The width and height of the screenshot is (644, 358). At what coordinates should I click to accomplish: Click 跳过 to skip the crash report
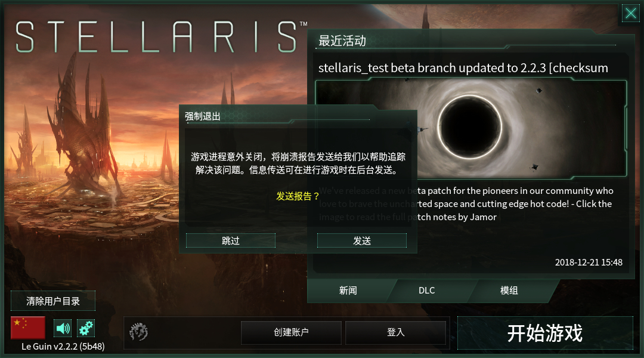[230, 240]
